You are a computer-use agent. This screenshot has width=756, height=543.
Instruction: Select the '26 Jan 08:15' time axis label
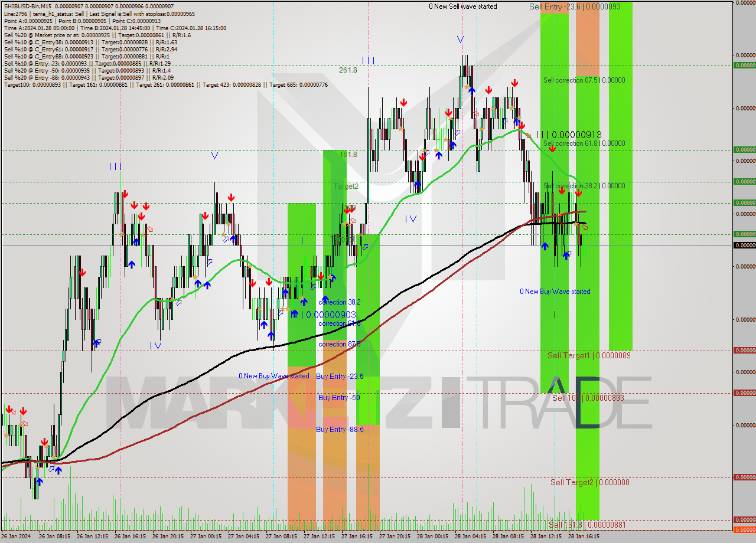[x=54, y=537]
